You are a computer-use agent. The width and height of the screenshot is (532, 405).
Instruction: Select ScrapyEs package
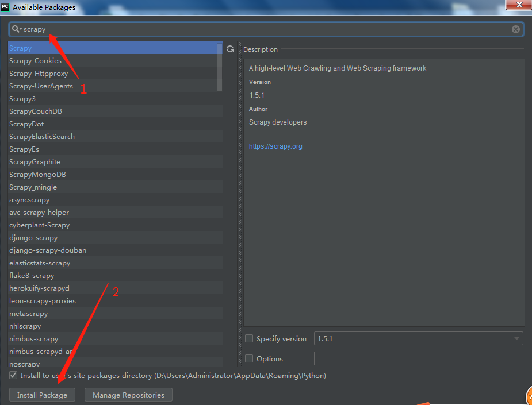click(x=115, y=149)
